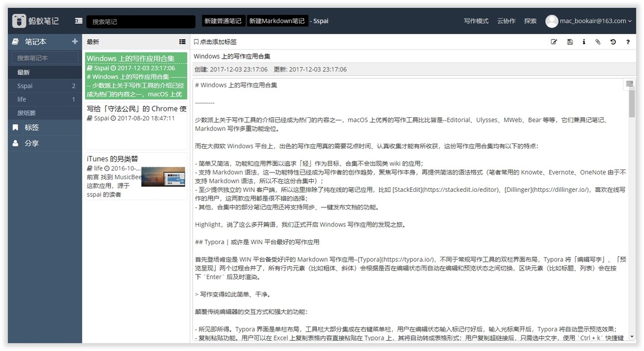Open help via the question mark icon
This screenshot has width=644, height=351.
click(627, 42)
